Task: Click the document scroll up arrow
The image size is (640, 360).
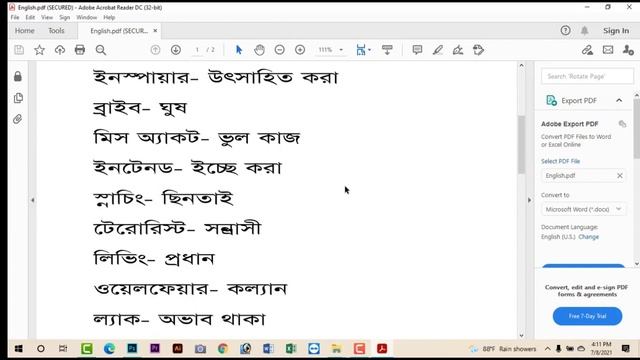Action: (x=521, y=65)
